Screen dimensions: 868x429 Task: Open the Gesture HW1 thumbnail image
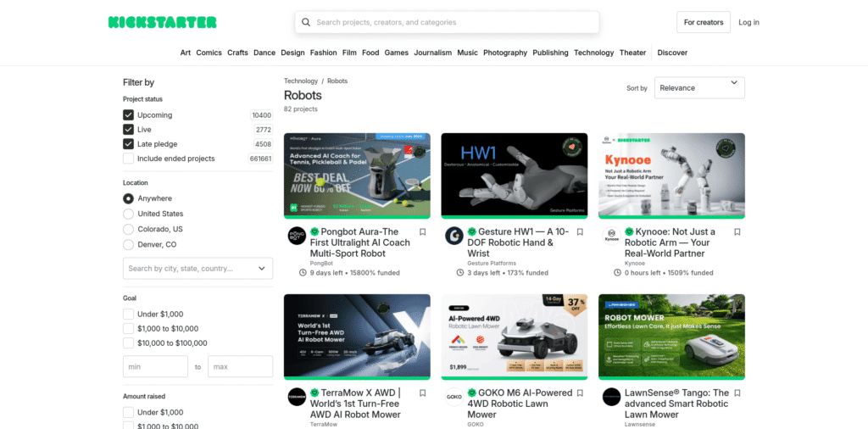pyautogui.click(x=515, y=175)
